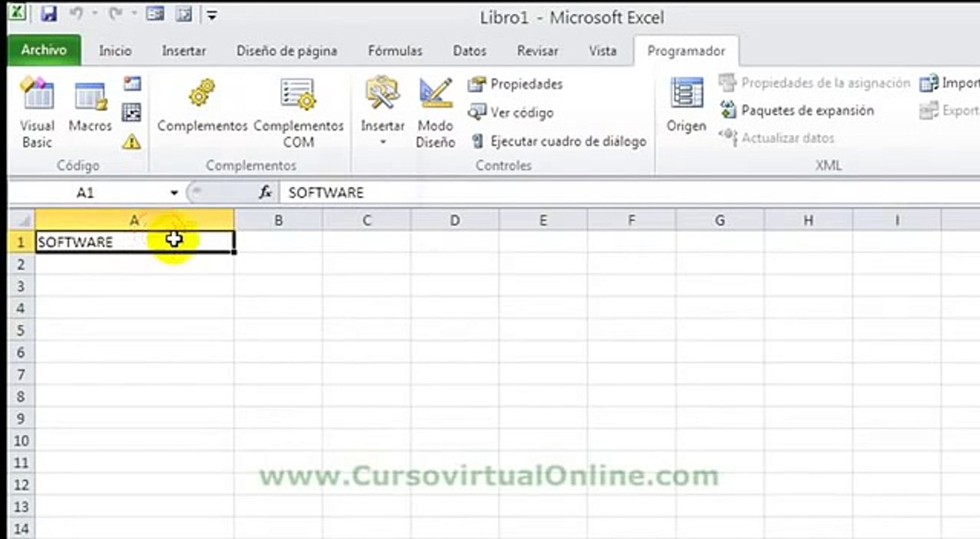Open Complementos add-ins dialog

click(202, 106)
